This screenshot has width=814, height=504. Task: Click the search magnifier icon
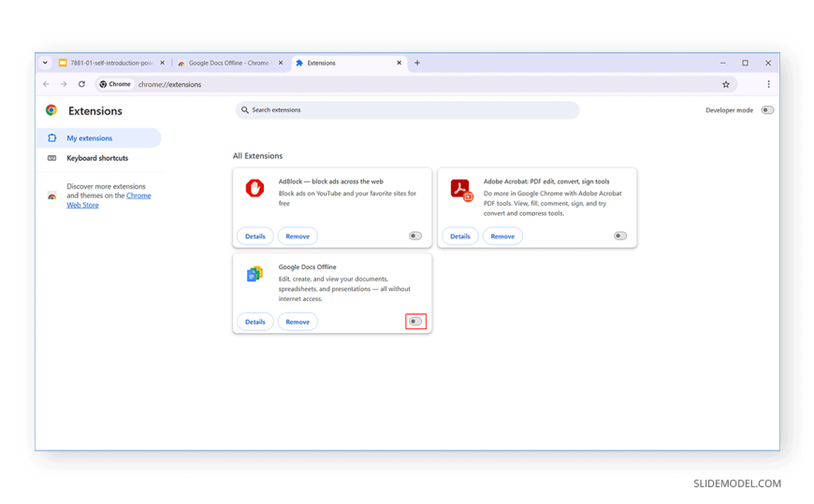tap(244, 110)
